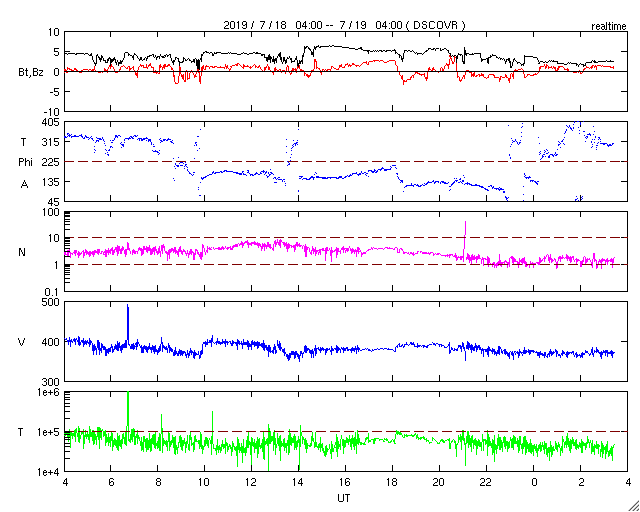The image size is (640, 512).
Task: Click the "2" hour label on UT axis
Action: click(x=580, y=483)
